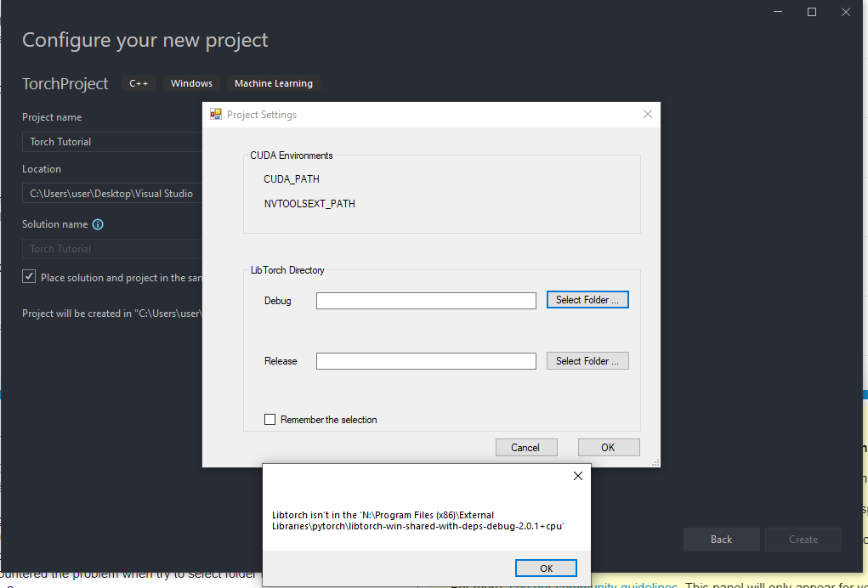Toggle Place solution and project checkbox
868x588 pixels.
[30, 277]
